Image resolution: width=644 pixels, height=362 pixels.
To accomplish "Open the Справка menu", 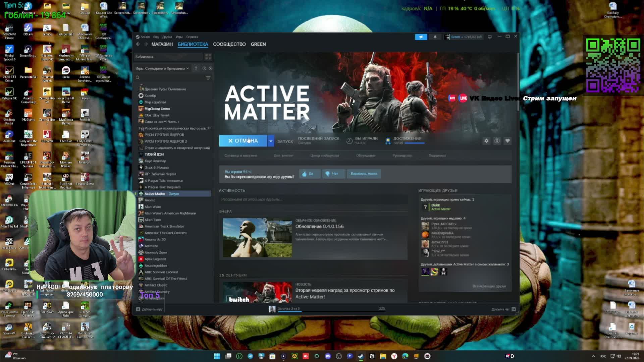I will 192,37.
